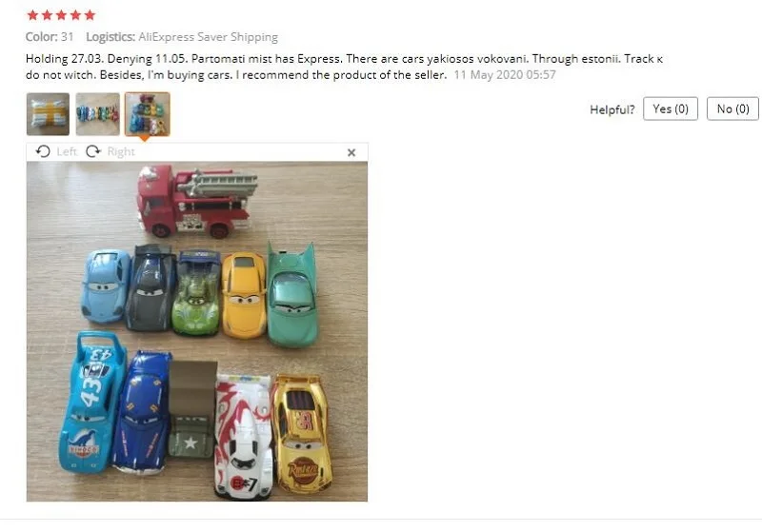The image size is (762, 532).
Task: Mark the review helpful with Yes (0)
Action: (x=671, y=108)
